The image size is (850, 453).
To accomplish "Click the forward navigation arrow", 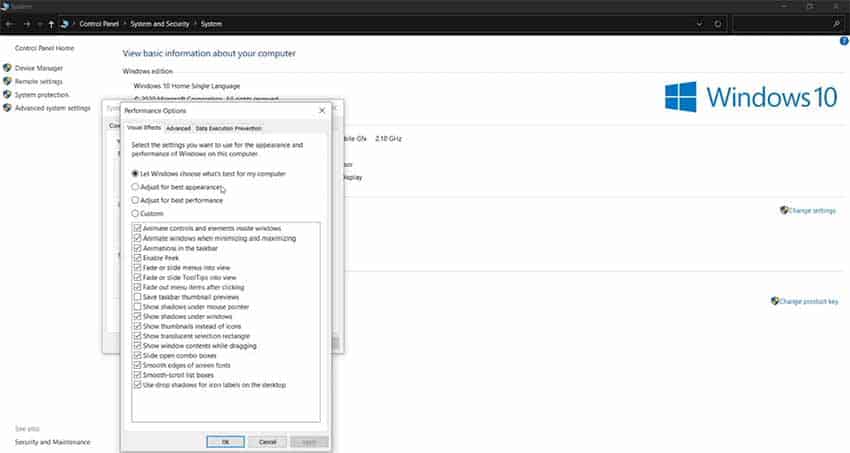I will point(27,24).
